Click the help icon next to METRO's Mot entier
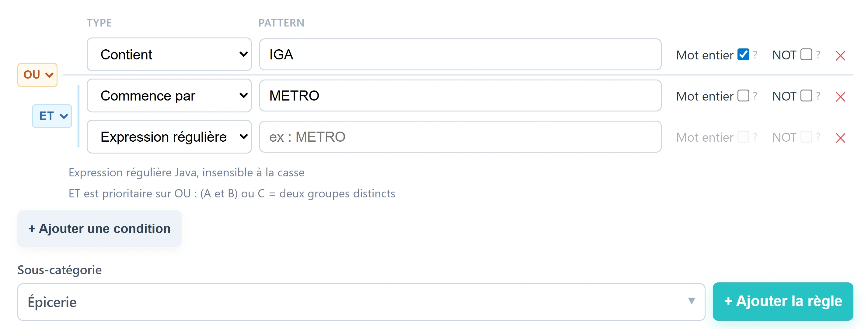Image resolution: width=868 pixels, height=329 pixels. (x=755, y=97)
